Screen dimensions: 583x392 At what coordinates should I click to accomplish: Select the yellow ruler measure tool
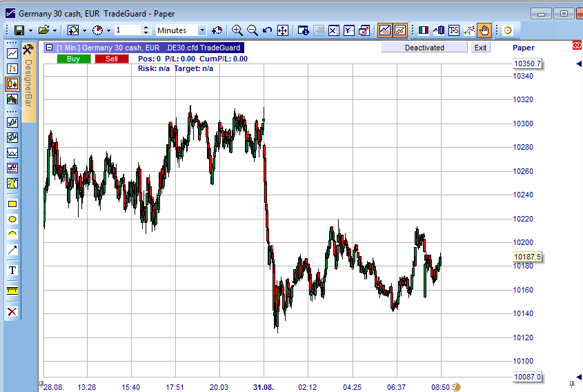[x=12, y=291]
